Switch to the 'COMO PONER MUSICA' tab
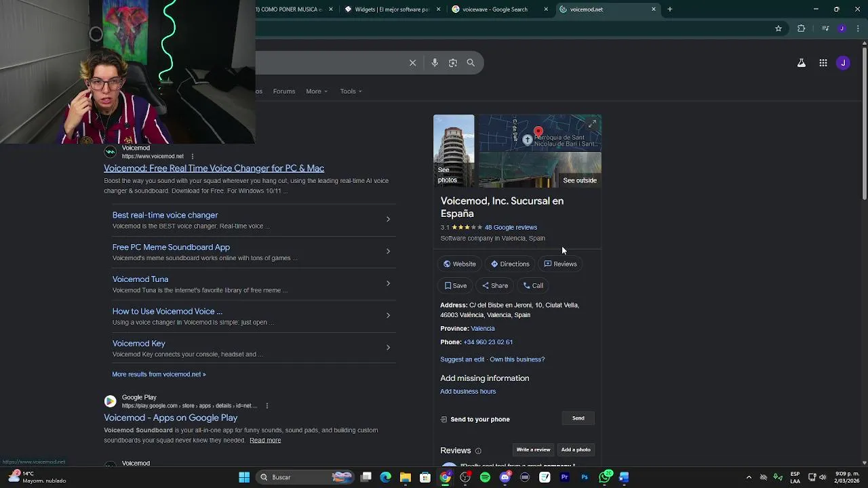This screenshot has width=868, height=488. [290, 9]
